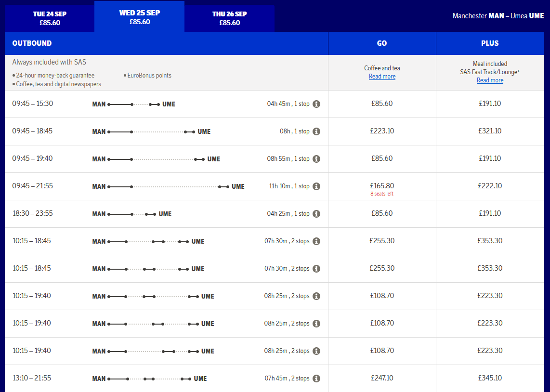Pick £85.60 GO fare for 09:45 – 19:40
550x392 pixels.
click(382, 158)
